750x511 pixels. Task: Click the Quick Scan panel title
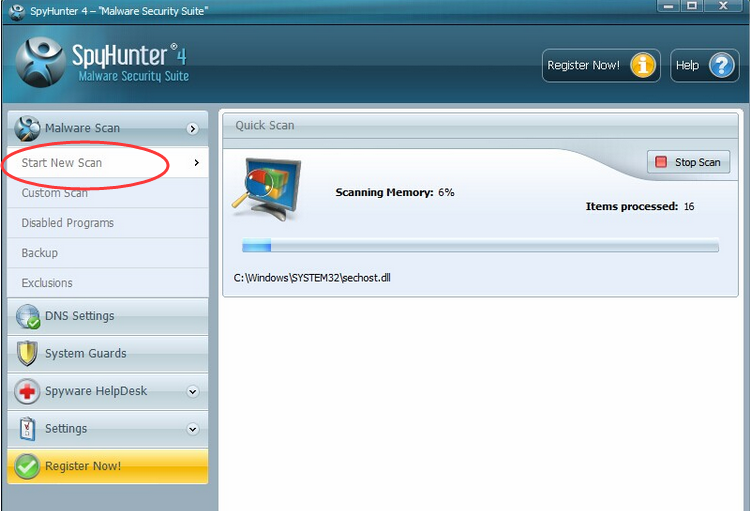(265, 125)
